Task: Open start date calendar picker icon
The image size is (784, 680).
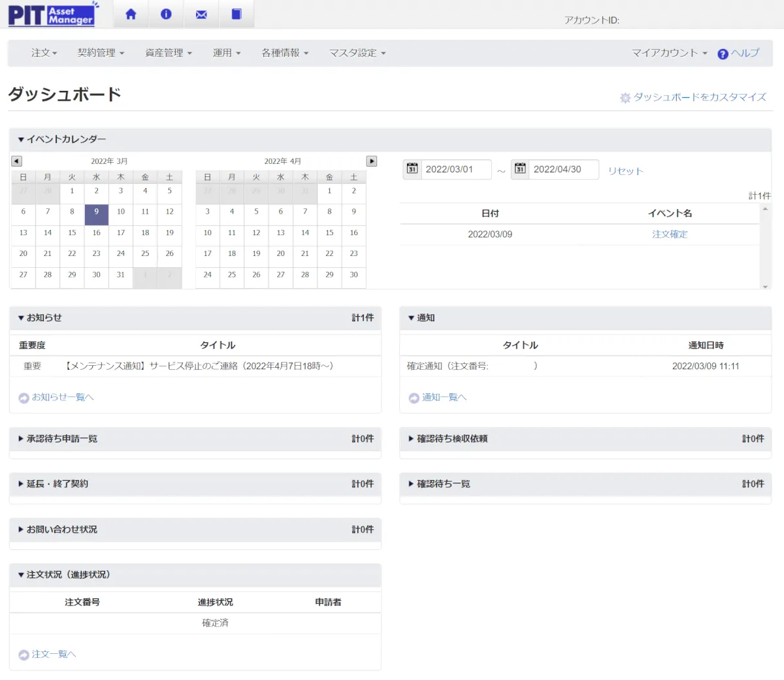Action: pyautogui.click(x=412, y=169)
